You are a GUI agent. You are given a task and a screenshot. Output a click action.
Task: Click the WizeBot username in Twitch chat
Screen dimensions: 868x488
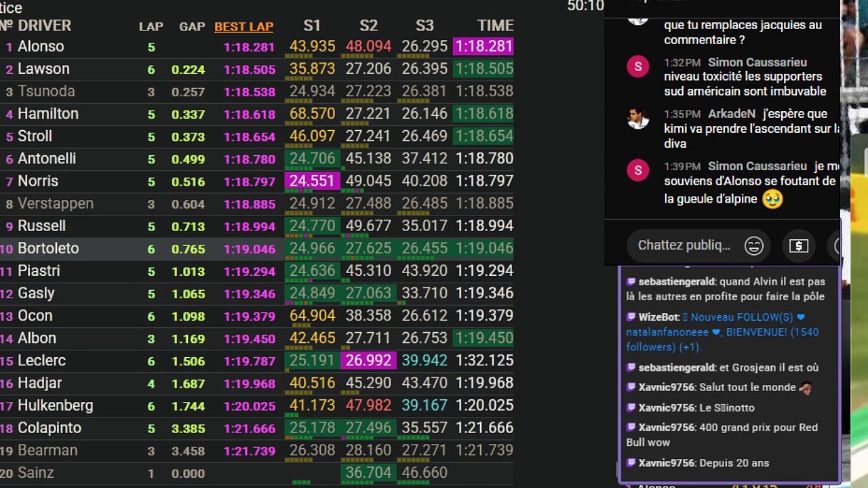click(658, 317)
